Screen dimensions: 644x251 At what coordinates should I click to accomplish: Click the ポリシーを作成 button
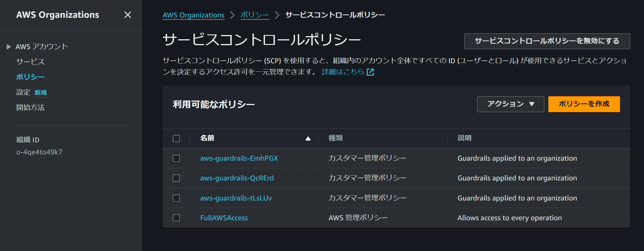pos(584,104)
